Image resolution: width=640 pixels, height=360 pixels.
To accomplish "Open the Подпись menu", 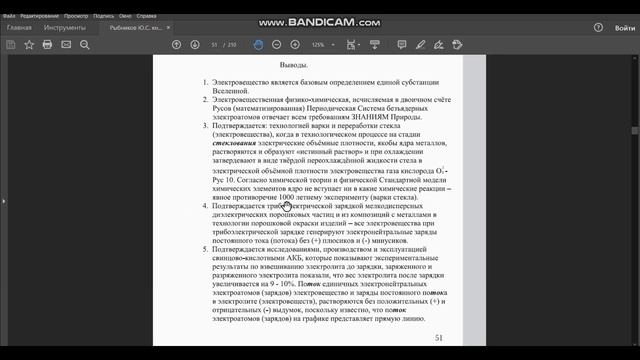I will click(103, 16).
